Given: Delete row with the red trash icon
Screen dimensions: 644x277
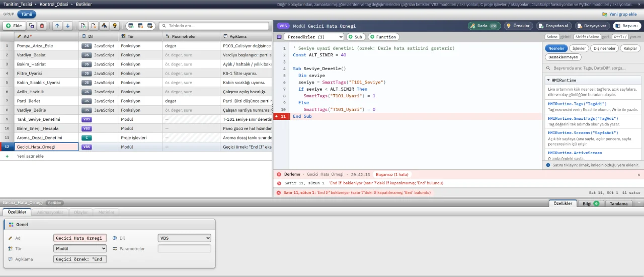Looking at the screenshot, I should [42, 26].
